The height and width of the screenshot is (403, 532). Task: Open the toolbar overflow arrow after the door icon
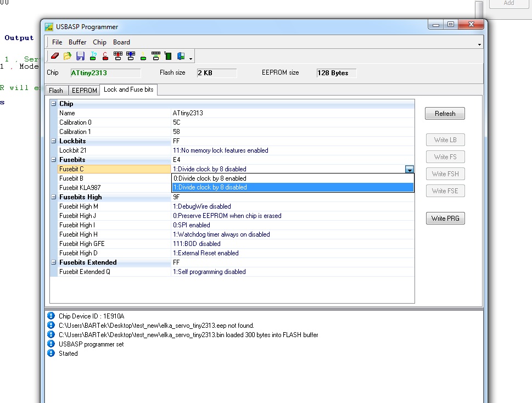click(191, 59)
